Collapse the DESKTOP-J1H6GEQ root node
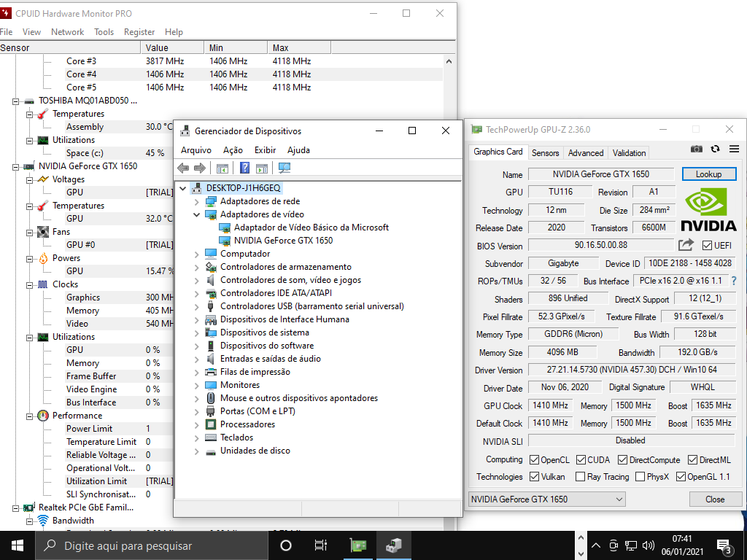Image resolution: width=747 pixels, height=560 pixels. (182, 189)
